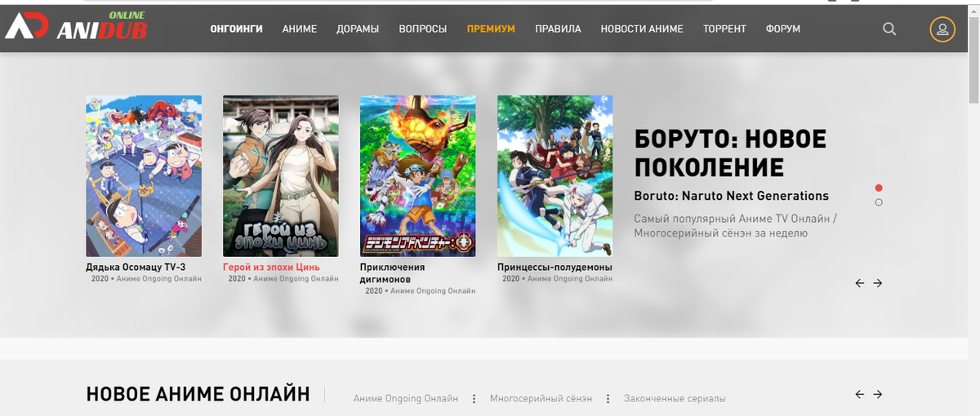This screenshot has height=416, width=980.
Task: Open the Аниме menu item
Action: 300,29
